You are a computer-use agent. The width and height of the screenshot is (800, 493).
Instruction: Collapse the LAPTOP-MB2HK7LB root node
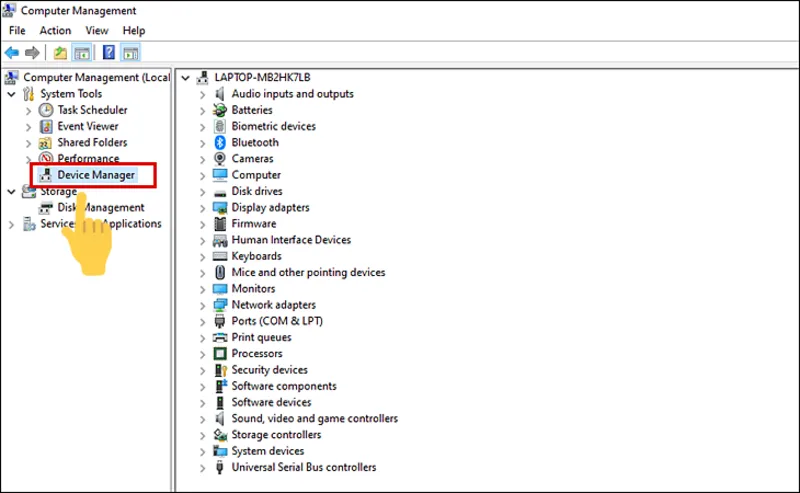coord(186,78)
